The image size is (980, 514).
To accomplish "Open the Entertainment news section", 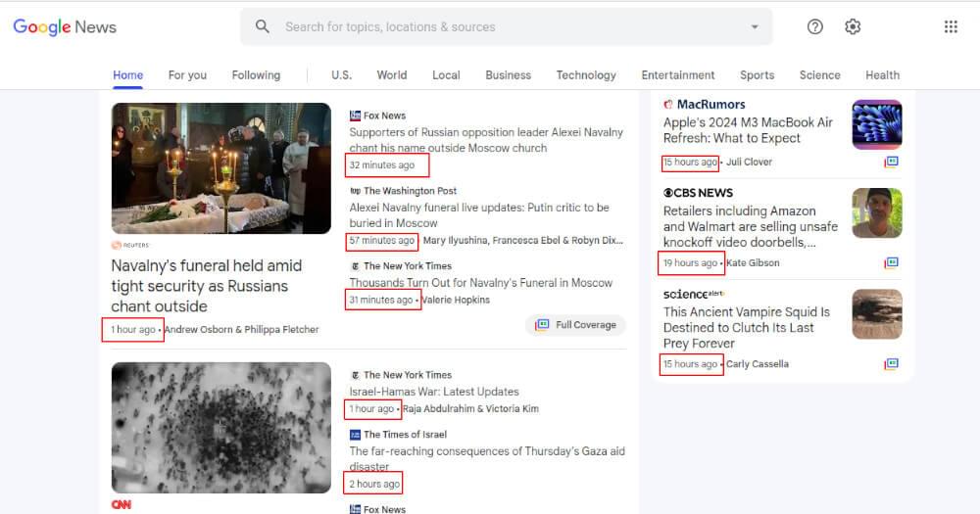I will (x=678, y=75).
